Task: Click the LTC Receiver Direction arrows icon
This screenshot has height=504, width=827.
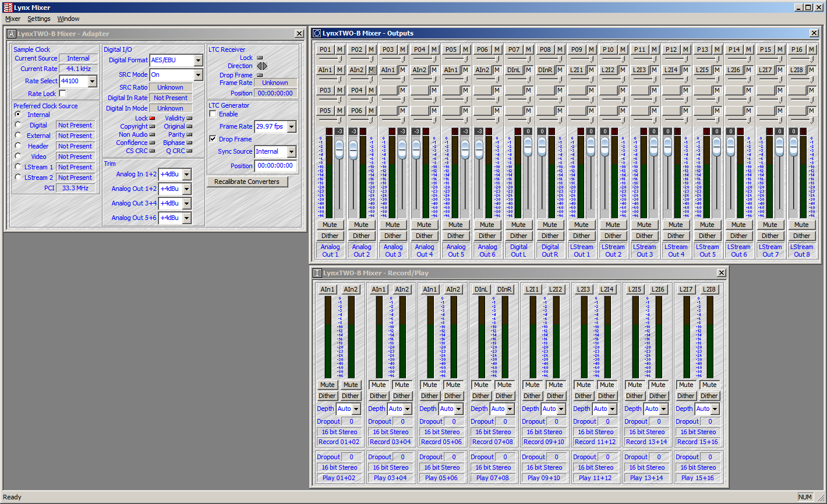Action: [x=261, y=66]
